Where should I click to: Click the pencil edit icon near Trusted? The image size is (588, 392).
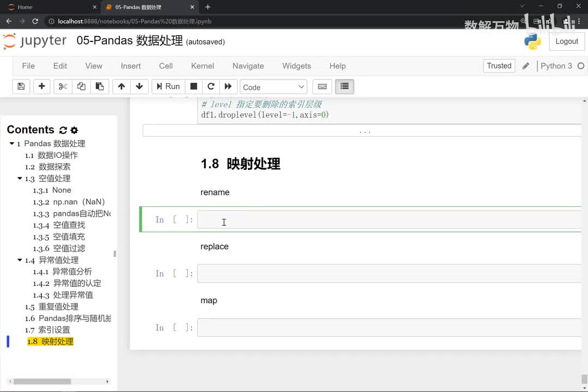click(526, 66)
